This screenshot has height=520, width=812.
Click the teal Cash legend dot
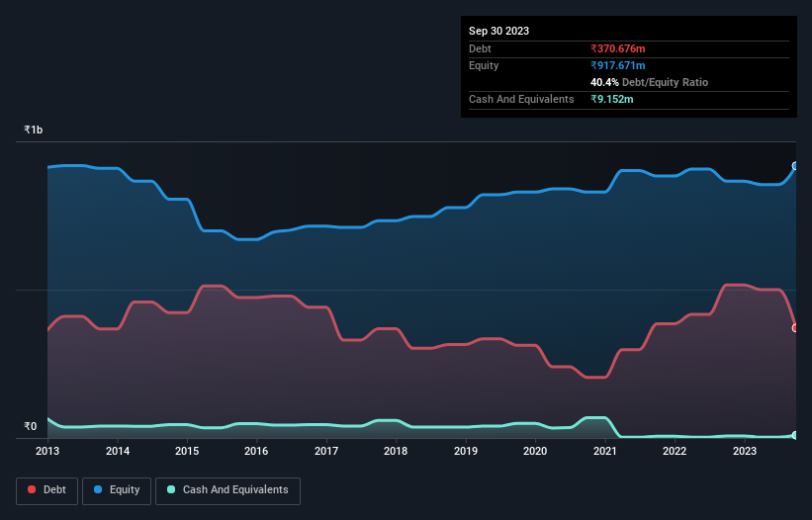point(171,489)
